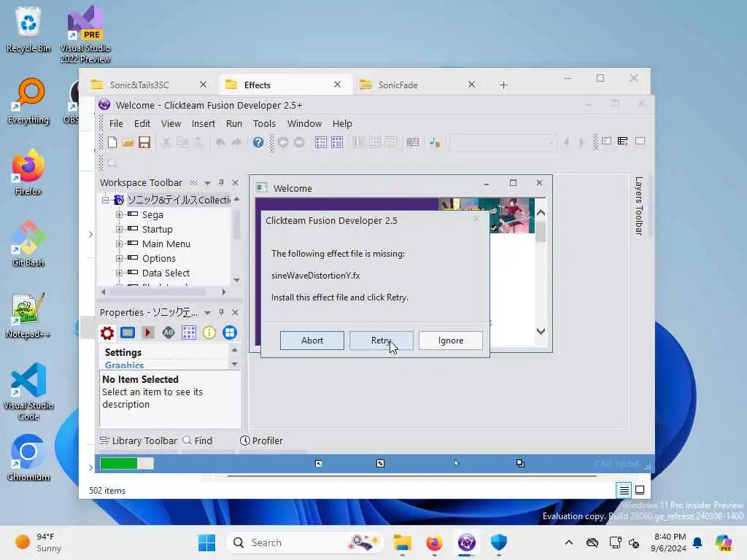The height and width of the screenshot is (560, 747).
Task: Open the Frame Editor toolbar icon
Action: click(x=337, y=142)
